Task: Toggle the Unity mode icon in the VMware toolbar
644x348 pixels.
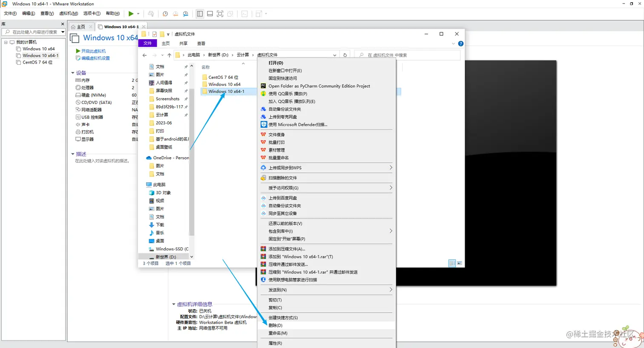Action: [230, 14]
